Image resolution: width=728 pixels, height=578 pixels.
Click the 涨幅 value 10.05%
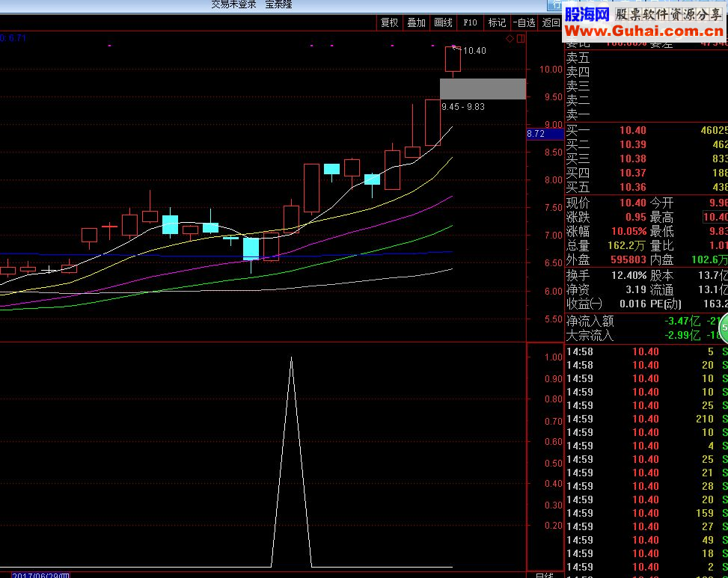point(629,231)
